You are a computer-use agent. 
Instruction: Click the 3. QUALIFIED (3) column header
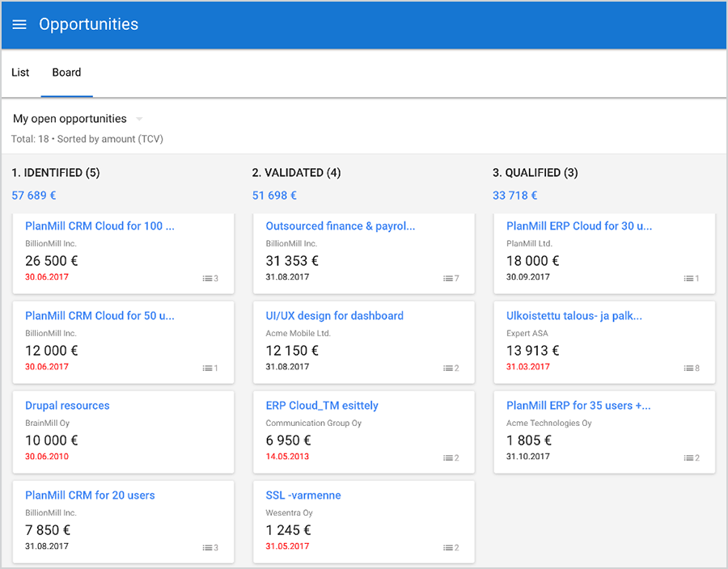[x=535, y=172]
